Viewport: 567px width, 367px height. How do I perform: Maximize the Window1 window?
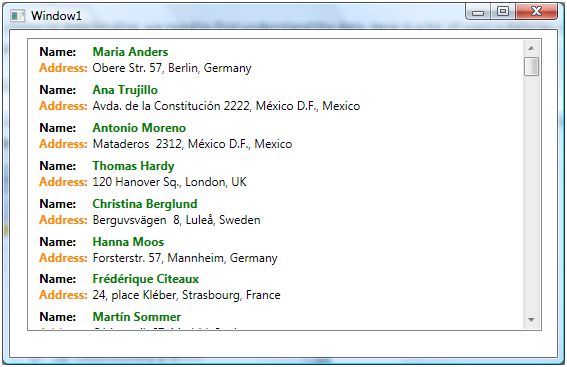coord(503,12)
